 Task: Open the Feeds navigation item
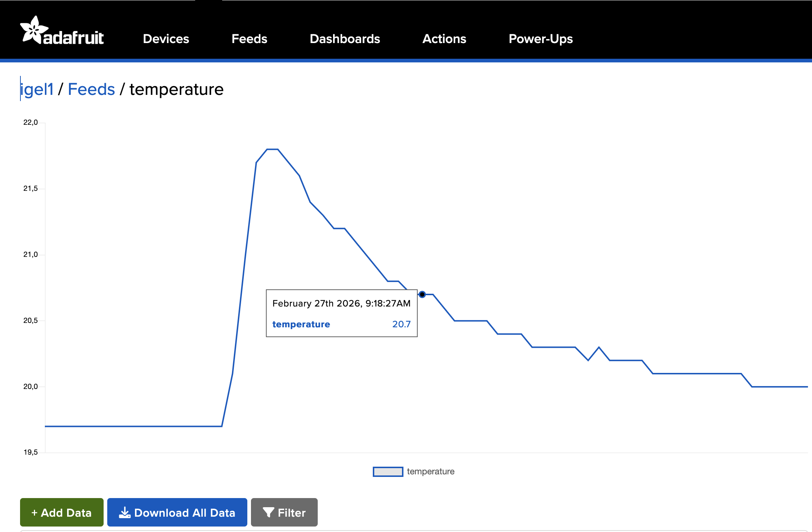pos(249,39)
